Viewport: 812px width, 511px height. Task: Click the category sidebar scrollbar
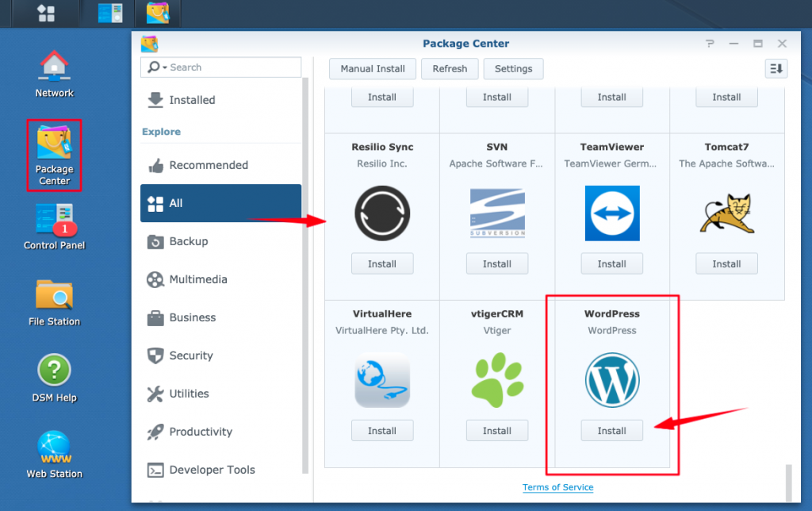click(305, 275)
